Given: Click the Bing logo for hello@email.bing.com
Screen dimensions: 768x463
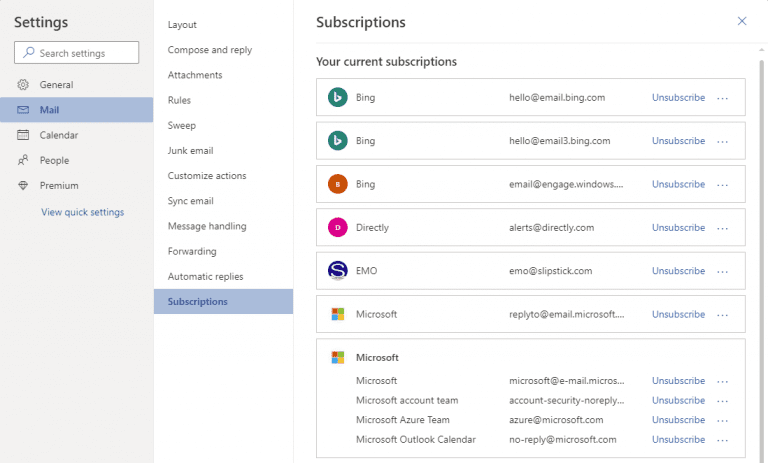Looking at the screenshot, I should tap(338, 98).
